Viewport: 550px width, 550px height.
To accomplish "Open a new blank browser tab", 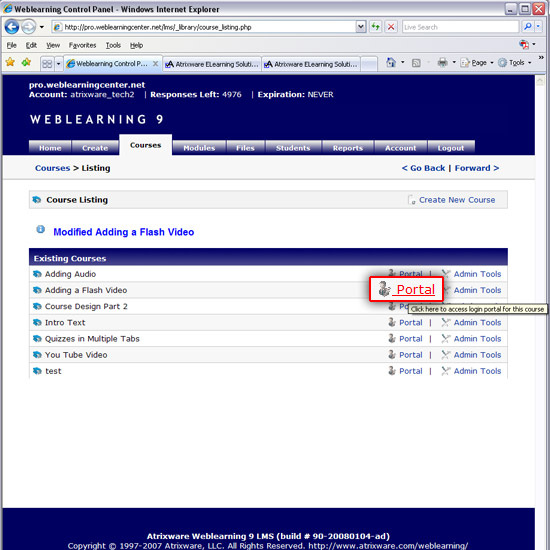I will point(369,64).
